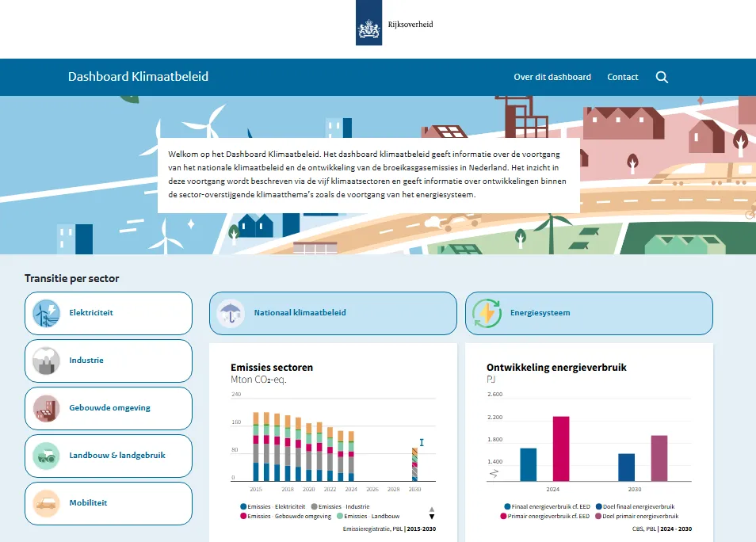The image size is (756, 542).
Task: Click the Gebouwde omgeving building icon
Action: [x=46, y=408]
